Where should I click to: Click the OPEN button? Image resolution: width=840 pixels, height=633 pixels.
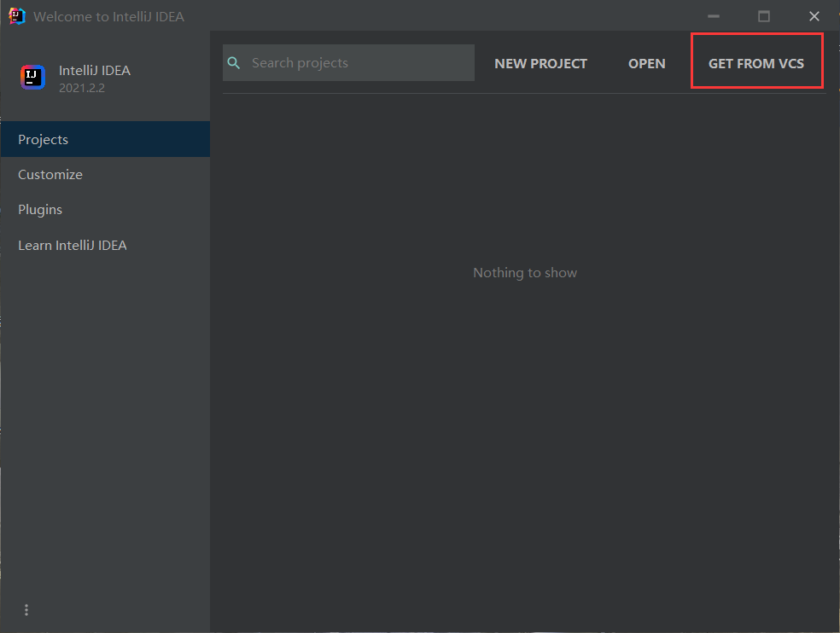click(646, 63)
